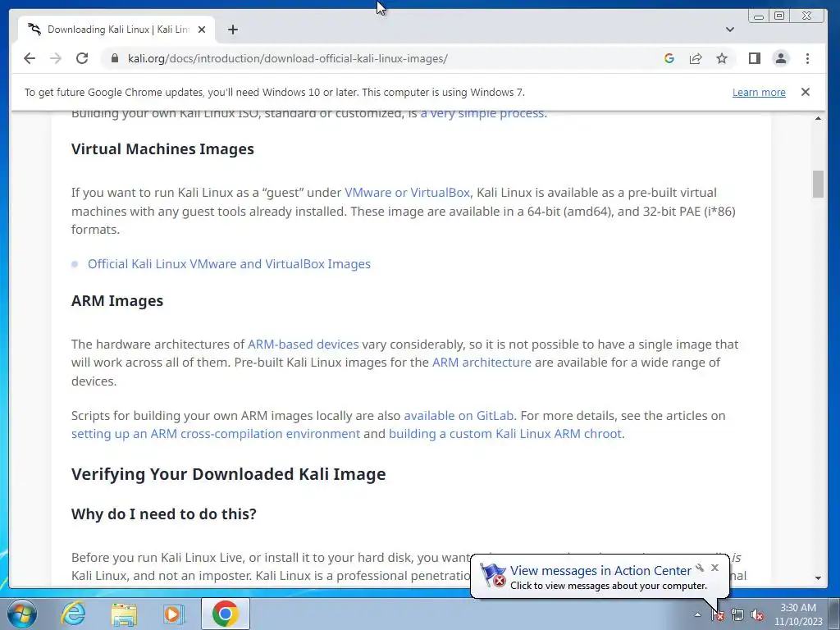The image size is (840, 630).
Task: Click the page scrollbar thumb
Action: [818, 185]
